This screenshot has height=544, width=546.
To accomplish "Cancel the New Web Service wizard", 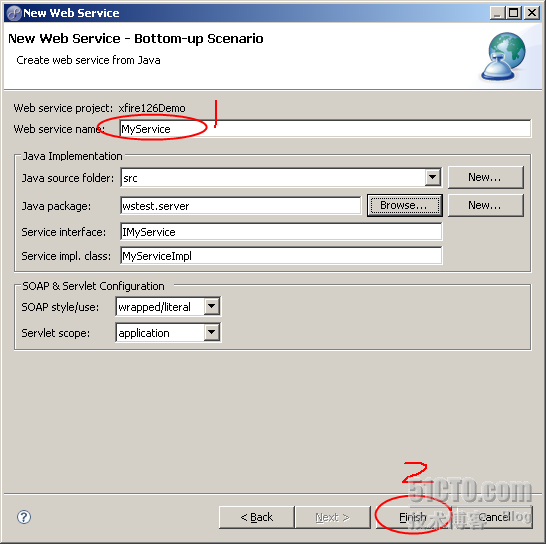I will click(x=494, y=517).
